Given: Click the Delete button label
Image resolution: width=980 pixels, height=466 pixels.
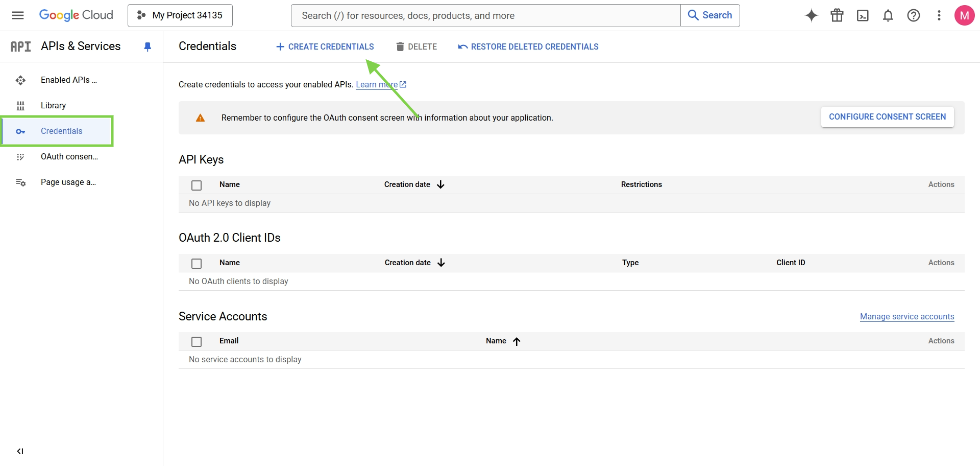Looking at the screenshot, I should 423,47.
